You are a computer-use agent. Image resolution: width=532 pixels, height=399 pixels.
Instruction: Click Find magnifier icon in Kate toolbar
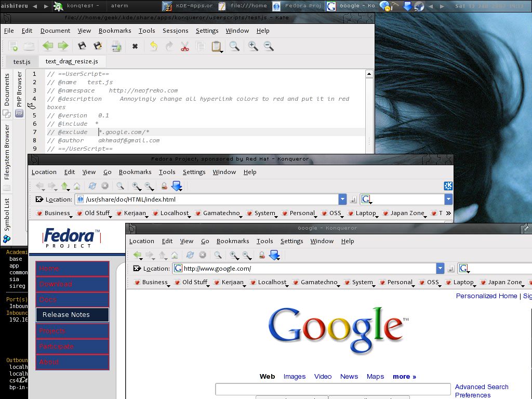(x=234, y=46)
